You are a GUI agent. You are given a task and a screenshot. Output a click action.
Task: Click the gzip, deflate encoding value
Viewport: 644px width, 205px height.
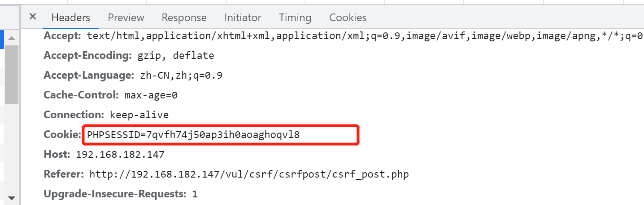(173, 56)
